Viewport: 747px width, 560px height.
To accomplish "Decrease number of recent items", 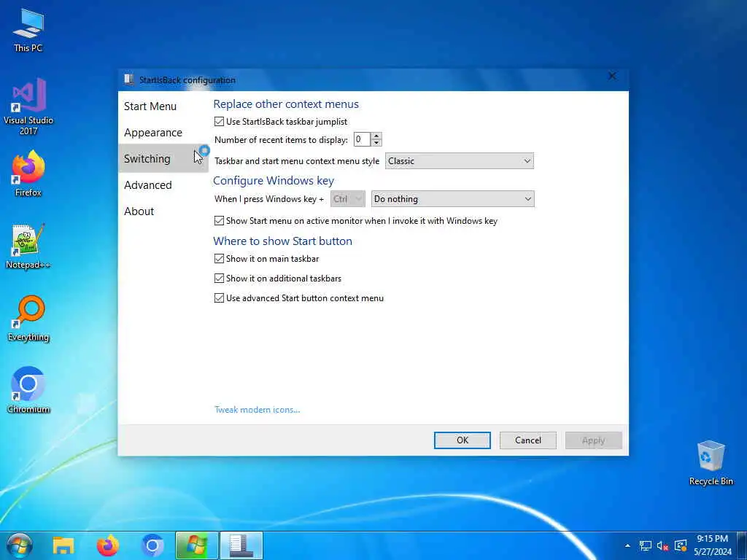I will 376,143.
